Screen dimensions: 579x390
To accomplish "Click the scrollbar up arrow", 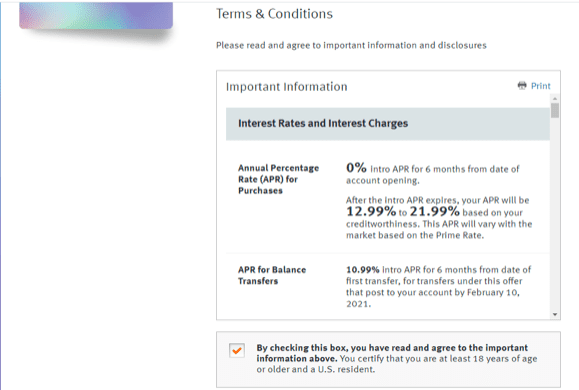I will [x=555, y=99].
